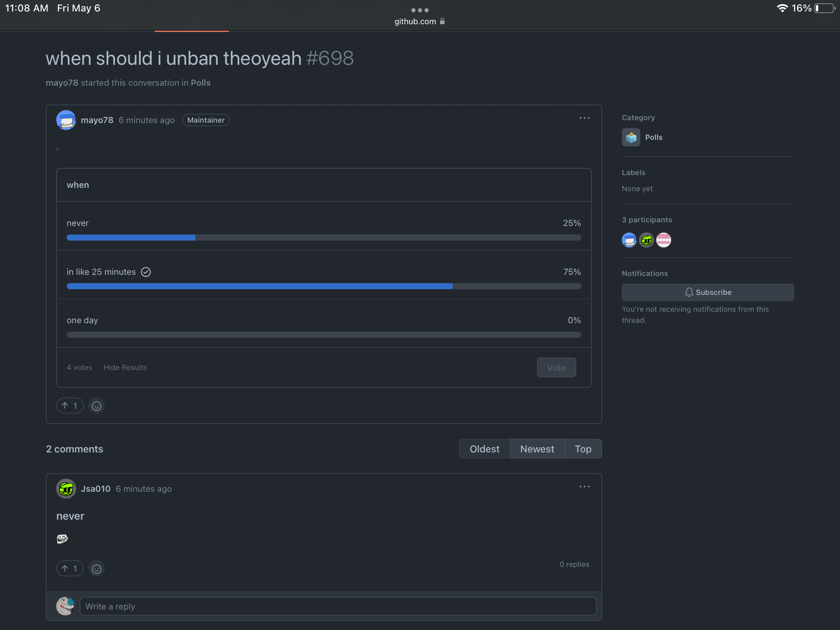Viewport: 840px width, 630px height.
Task: Sort comments by Top
Action: [583, 449]
